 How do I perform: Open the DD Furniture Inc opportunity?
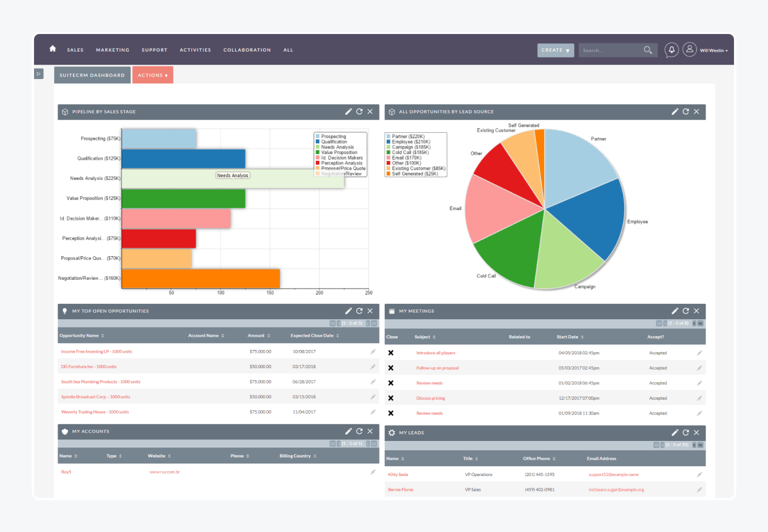click(88, 366)
